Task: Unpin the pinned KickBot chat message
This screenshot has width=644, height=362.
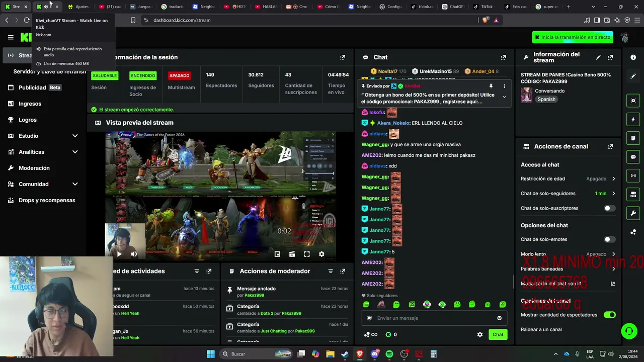Action: click(x=491, y=86)
